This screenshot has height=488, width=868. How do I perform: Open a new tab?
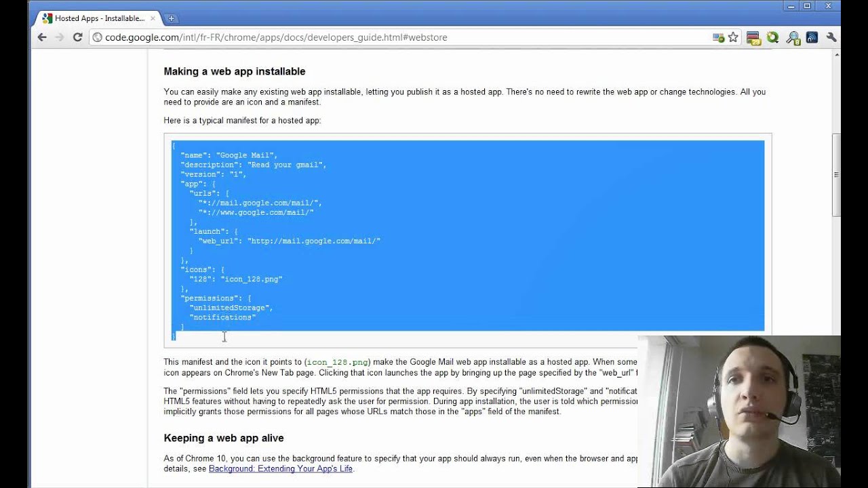171,18
